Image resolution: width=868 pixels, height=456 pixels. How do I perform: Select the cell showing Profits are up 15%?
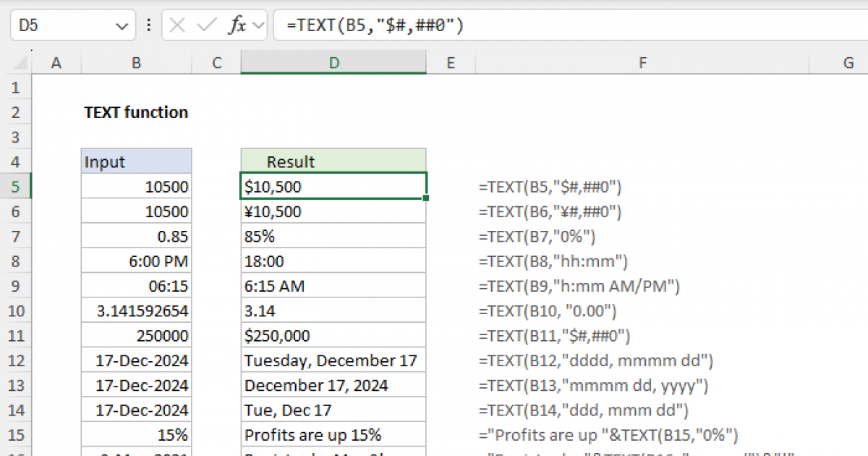tap(333, 435)
